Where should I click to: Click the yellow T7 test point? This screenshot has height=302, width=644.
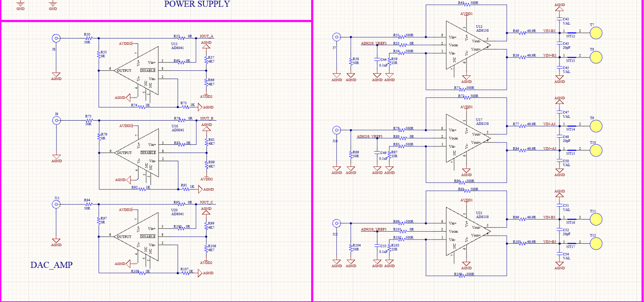596,33
